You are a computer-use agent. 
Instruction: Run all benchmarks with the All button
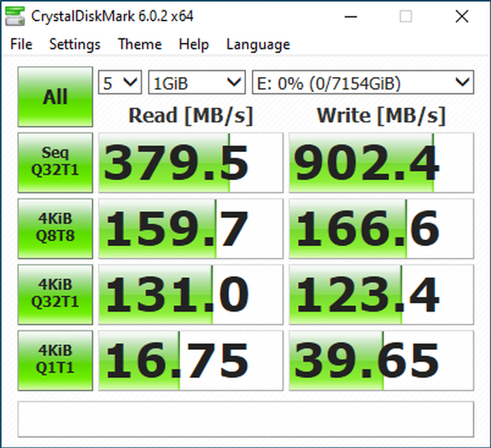click(x=55, y=97)
